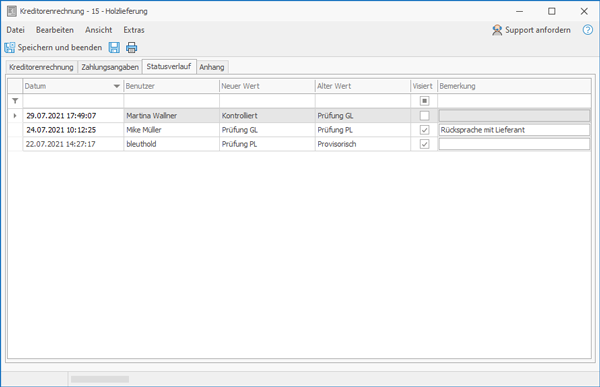Switch to the Anhang tab
The width and height of the screenshot is (600, 387).
coord(212,67)
